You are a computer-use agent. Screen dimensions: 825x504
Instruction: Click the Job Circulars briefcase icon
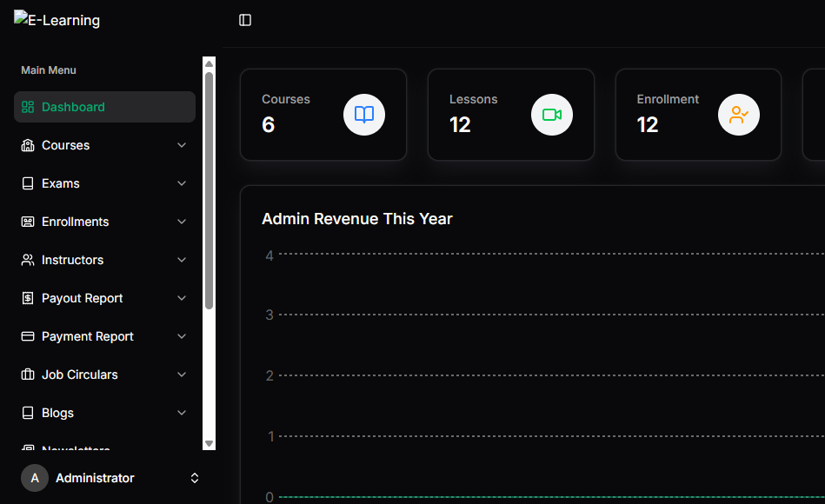tap(28, 375)
